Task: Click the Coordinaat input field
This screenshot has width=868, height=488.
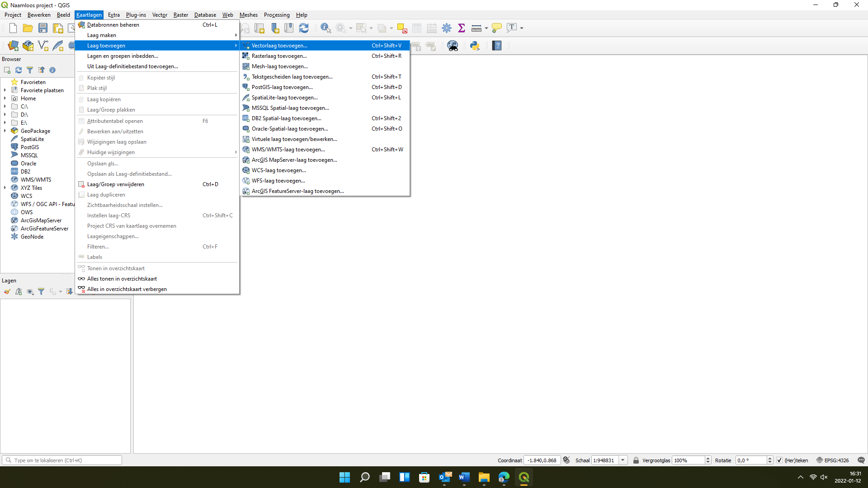Action: tap(542, 460)
